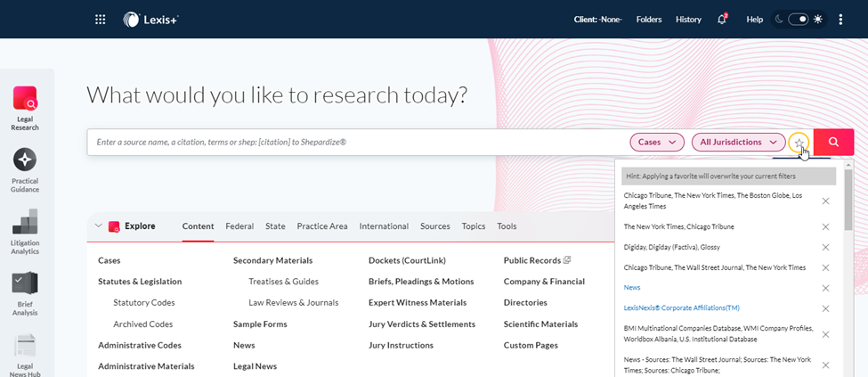Click the Lexis+ logo
The image size is (868, 377).
point(150,20)
